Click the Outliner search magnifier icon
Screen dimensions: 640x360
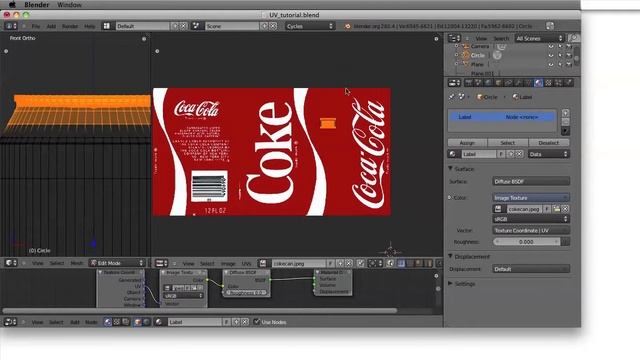[x=574, y=38]
